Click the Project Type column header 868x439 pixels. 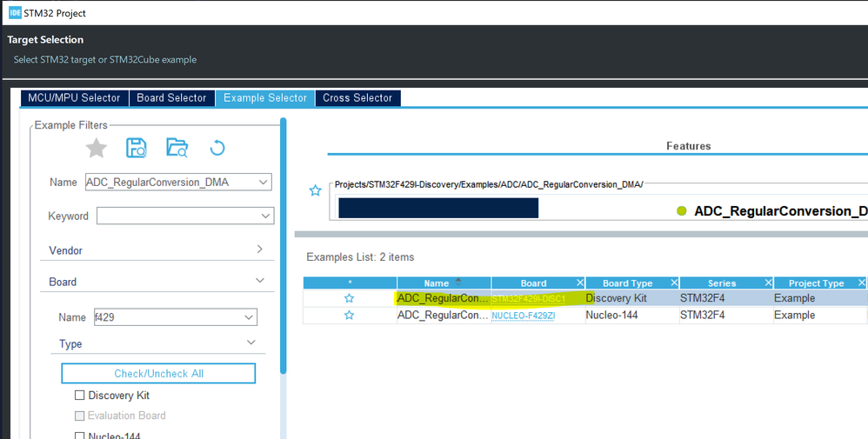tap(816, 283)
